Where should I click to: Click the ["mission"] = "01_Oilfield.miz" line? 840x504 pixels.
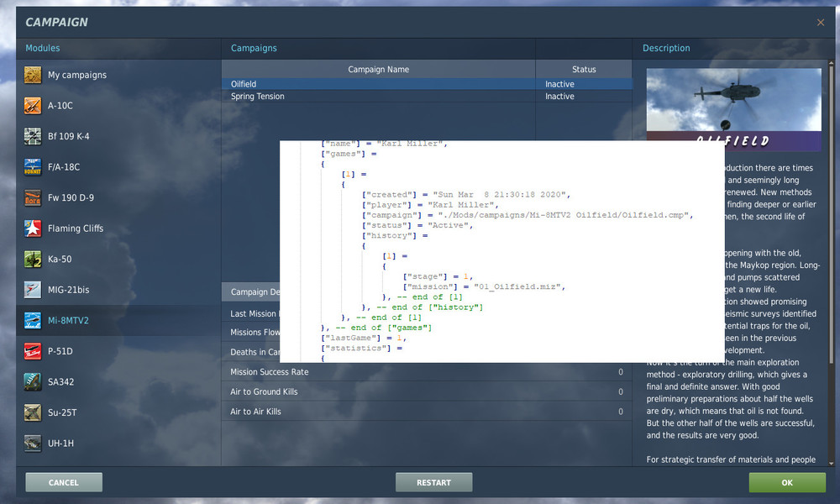[484, 286]
